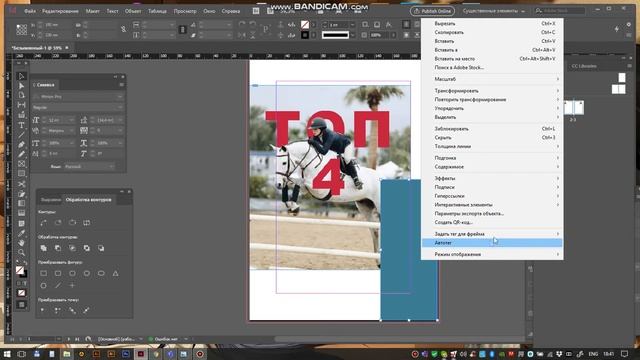Click the Pathfinder Intersect icon

72,248
